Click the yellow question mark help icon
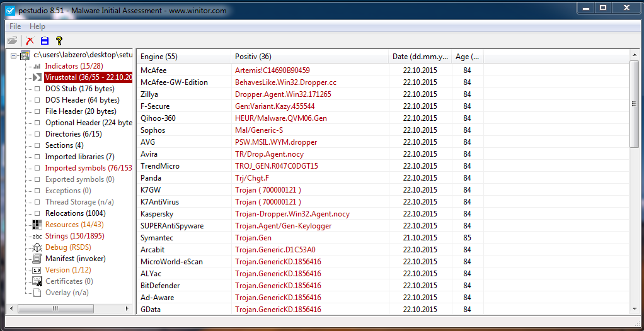This screenshot has width=644, height=331. [59, 41]
